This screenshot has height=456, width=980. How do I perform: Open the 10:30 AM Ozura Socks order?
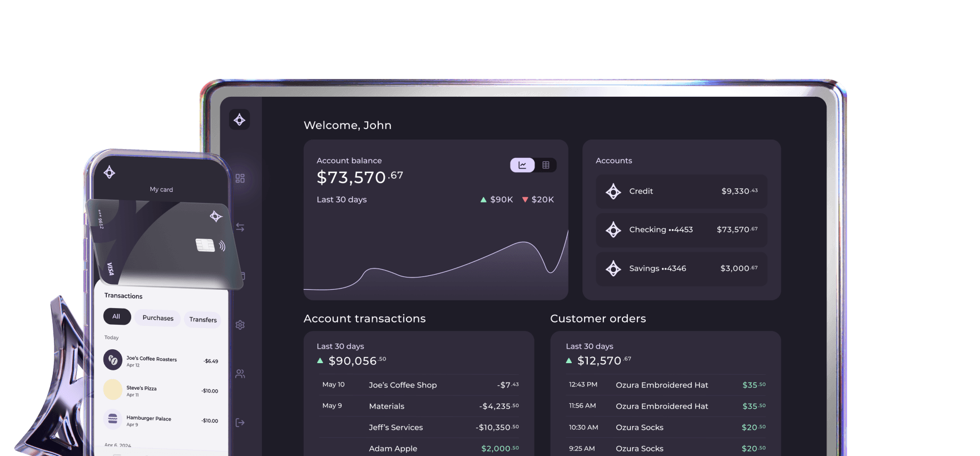click(666, 427)
